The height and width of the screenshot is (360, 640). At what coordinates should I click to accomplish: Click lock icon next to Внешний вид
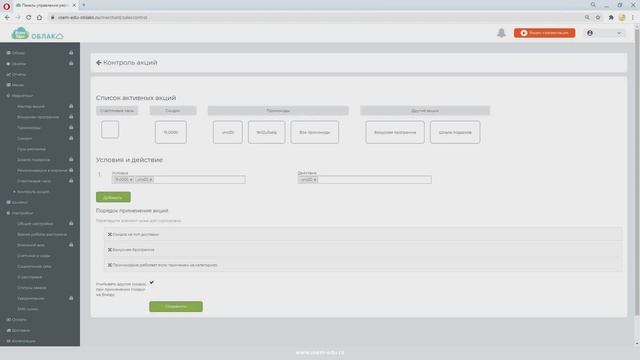point(71,245)
